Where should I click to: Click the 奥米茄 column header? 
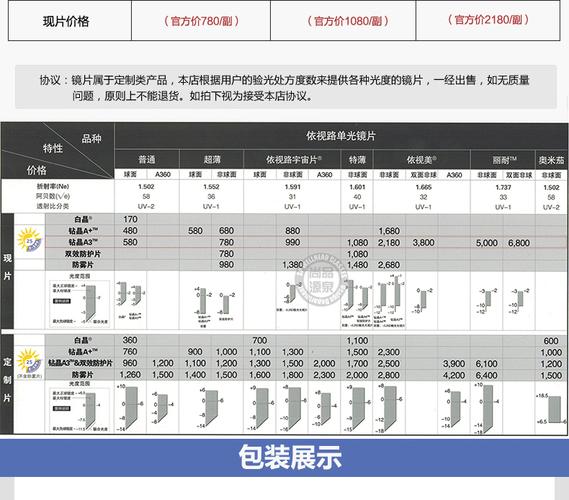(551, 159)
